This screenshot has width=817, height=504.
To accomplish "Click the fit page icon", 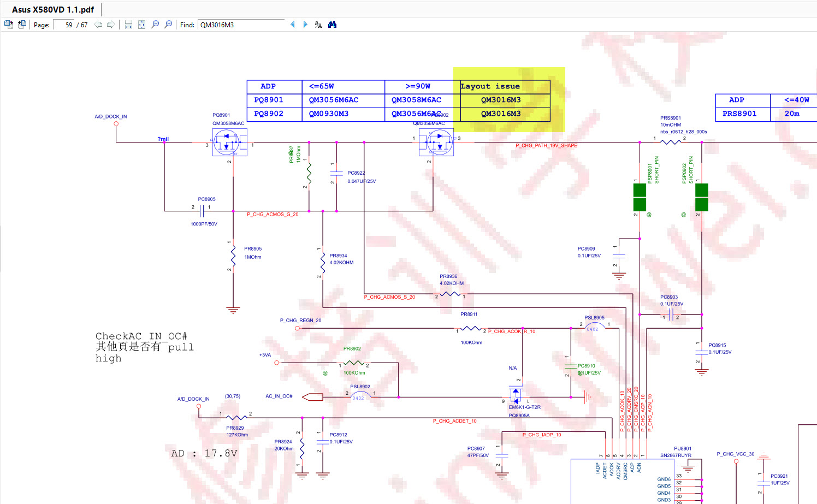I will coord(141,25).
